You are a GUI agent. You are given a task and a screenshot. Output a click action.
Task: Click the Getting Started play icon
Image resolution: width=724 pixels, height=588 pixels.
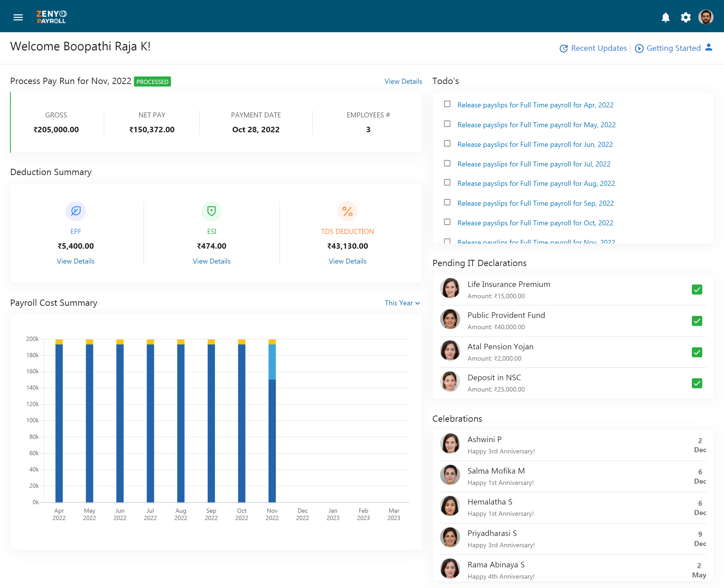point(639,49)
